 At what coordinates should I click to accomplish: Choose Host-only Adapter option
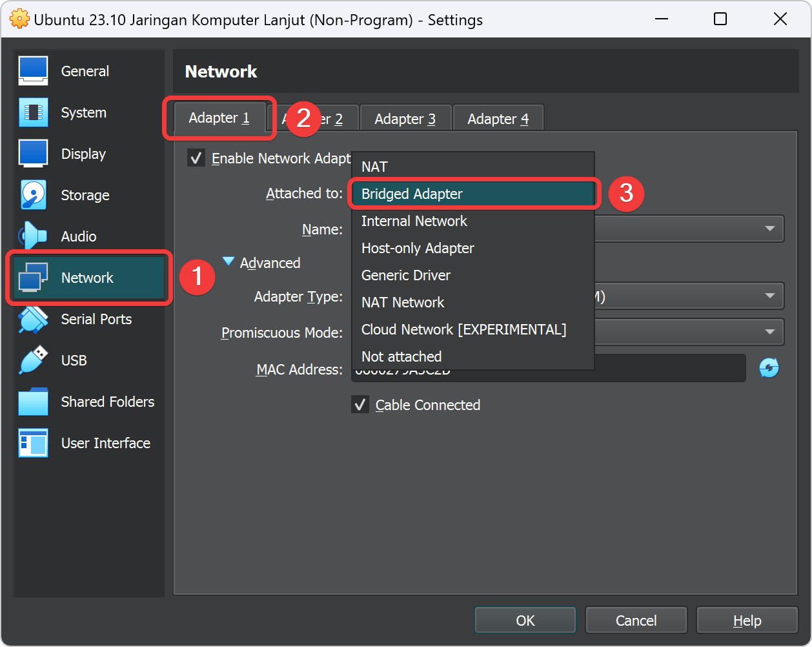[472, 248]
